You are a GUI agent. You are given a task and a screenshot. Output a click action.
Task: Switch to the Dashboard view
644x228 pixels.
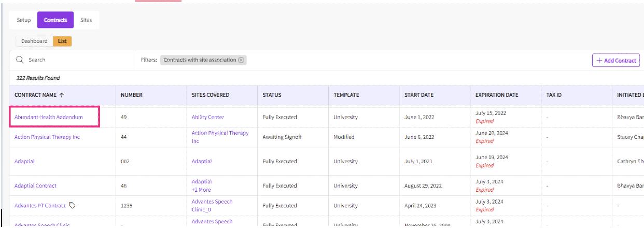click(34, 41)
